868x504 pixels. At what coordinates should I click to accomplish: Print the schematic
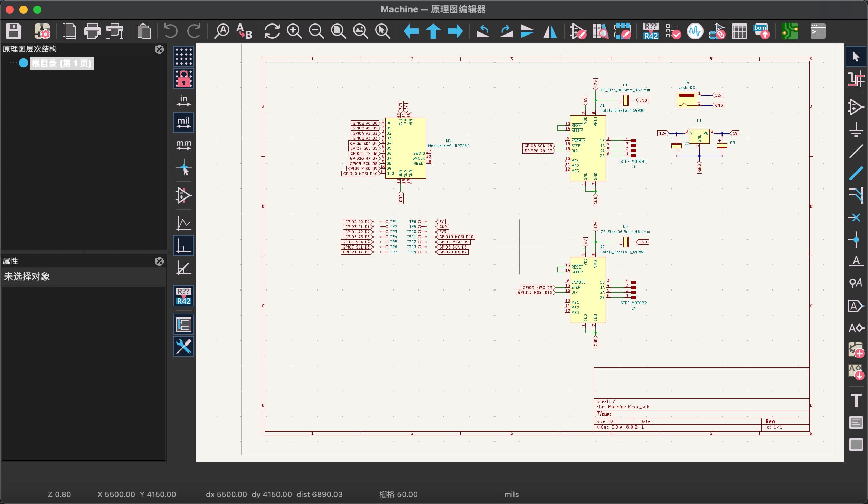coord(92,31)
